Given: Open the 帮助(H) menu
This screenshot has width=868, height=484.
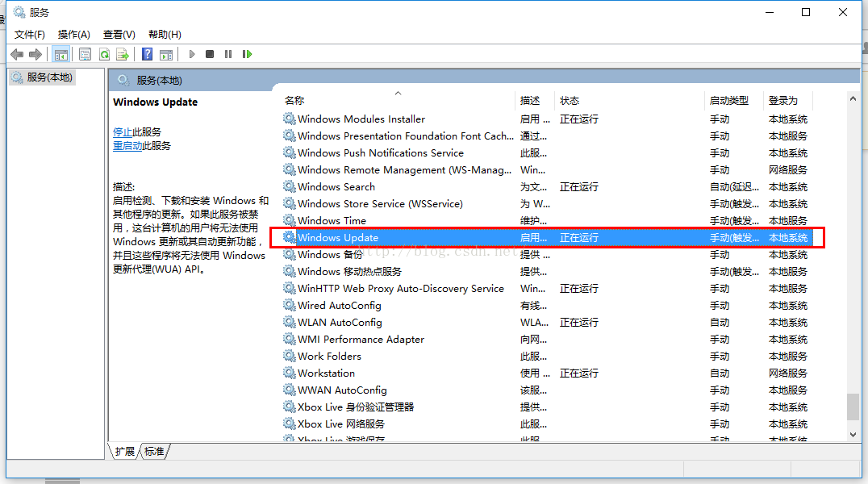Looking at the screenshot, I should tap(165, 35).
